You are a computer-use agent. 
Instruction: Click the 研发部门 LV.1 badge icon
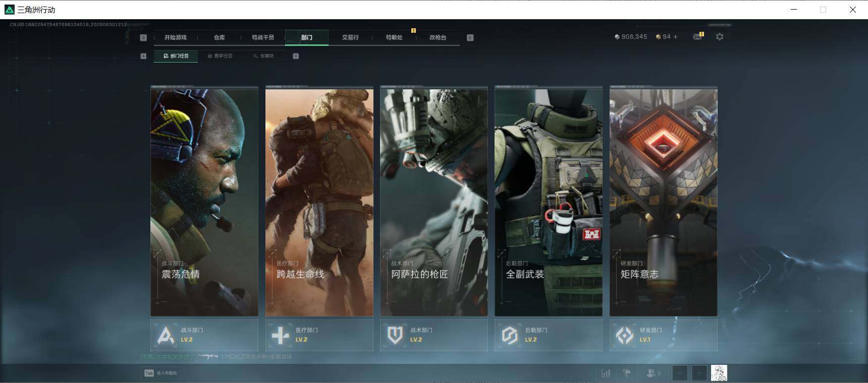pyautogui.click(x=625, y=335)
